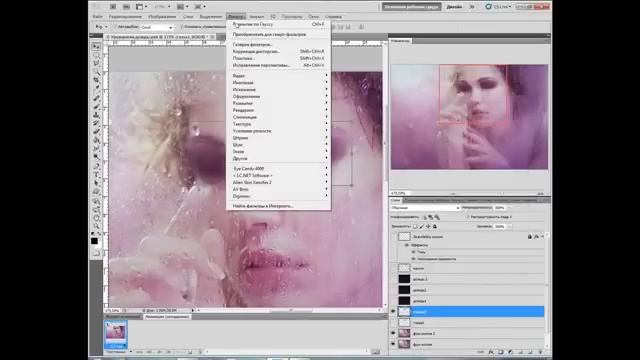
Task: Select the Crop tool
Action: click(96, 80)
